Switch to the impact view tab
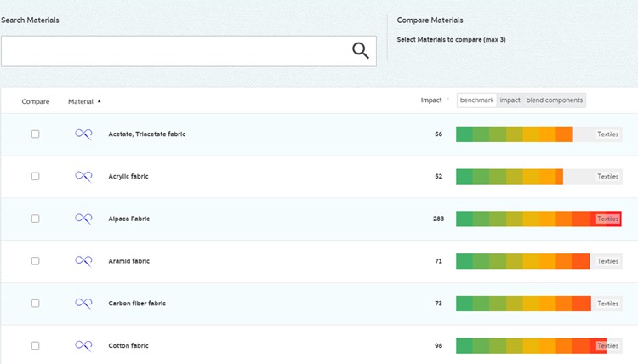 click(x=510, y=100)
